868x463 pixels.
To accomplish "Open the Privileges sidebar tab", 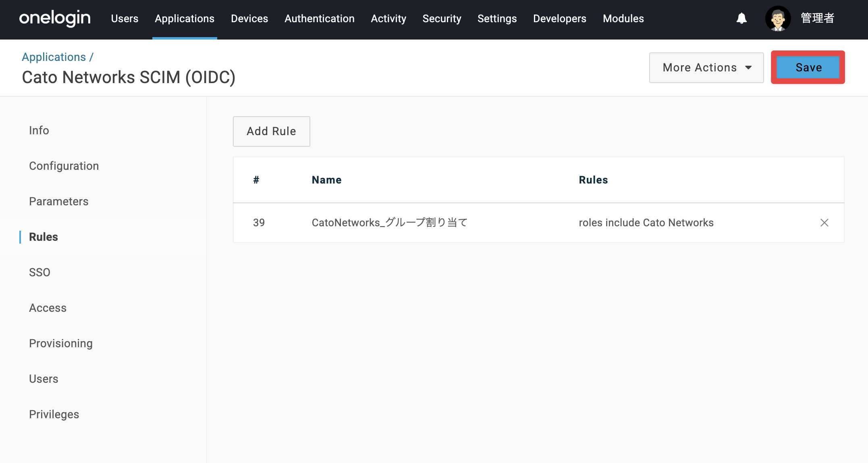I will [x=54, y=414].
